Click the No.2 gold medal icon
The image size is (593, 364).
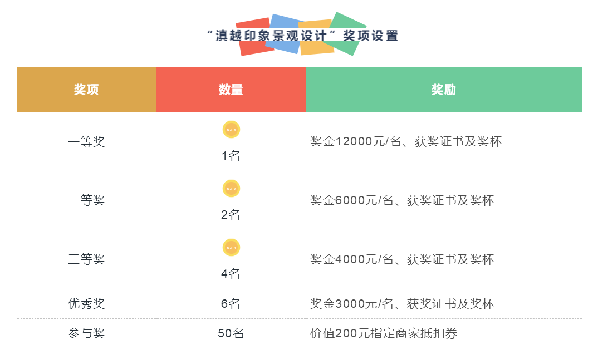[x=231, y=189]
